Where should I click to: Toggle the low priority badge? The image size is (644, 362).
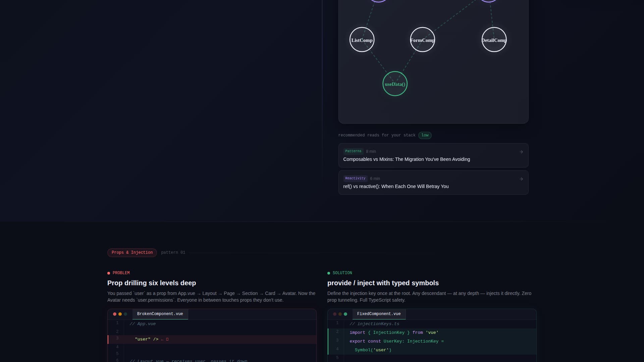click(425, 135)
